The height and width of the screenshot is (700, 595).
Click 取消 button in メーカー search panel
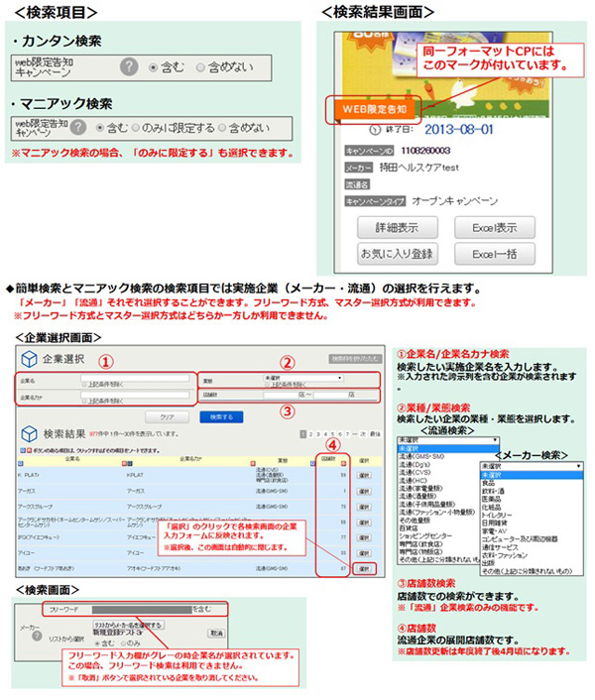tap(217, 633)
